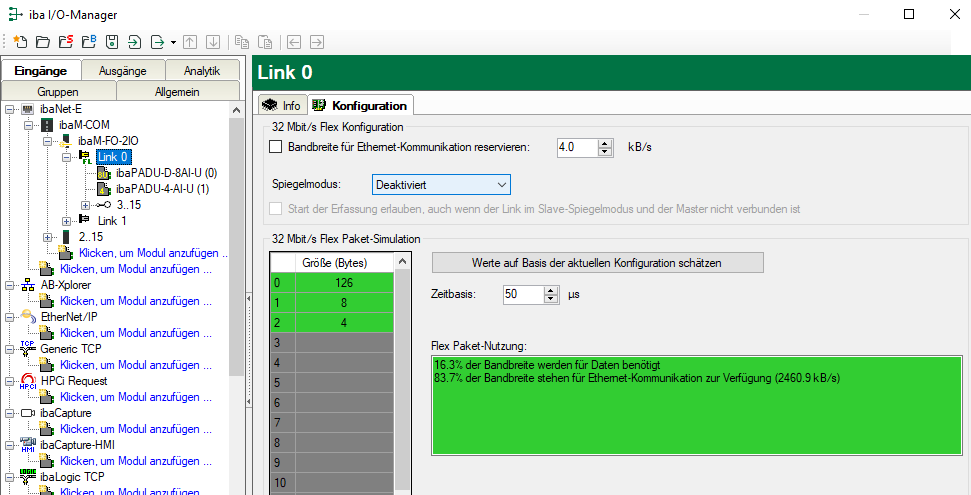The height and width of the screenshot is (495, 971).
Task: Click add module link under Generic TCP
Action: 136,365
